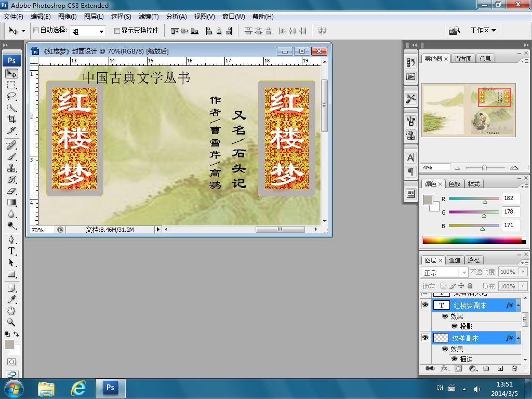Create a new layer group

coord(486,368)
